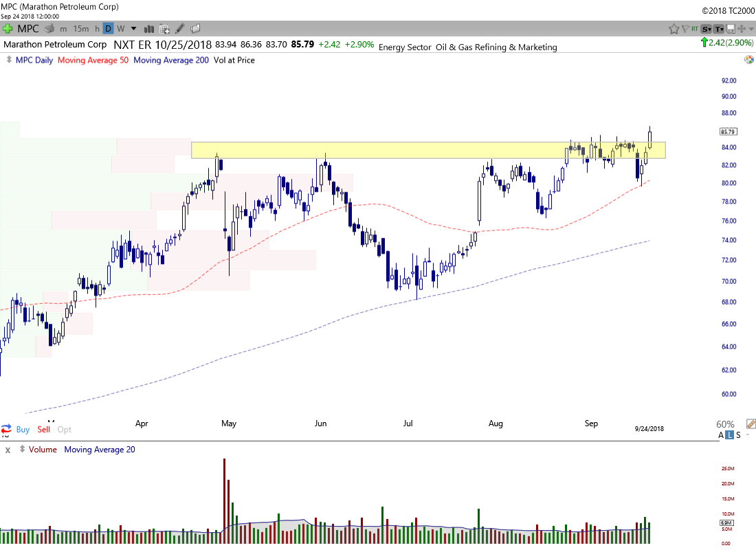Image resolution: width=756 pixels, height=550 pixels.
Task: Click the Sep label on time axis
Action: [591, 423]
